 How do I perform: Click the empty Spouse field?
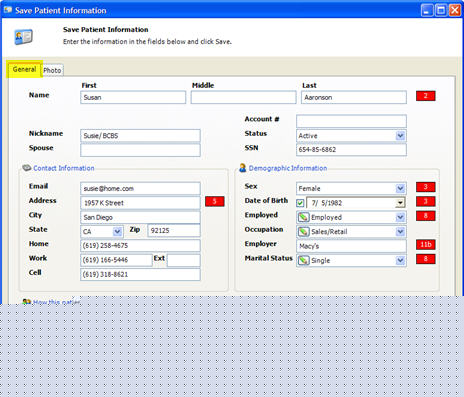click(x=140, y=150)
